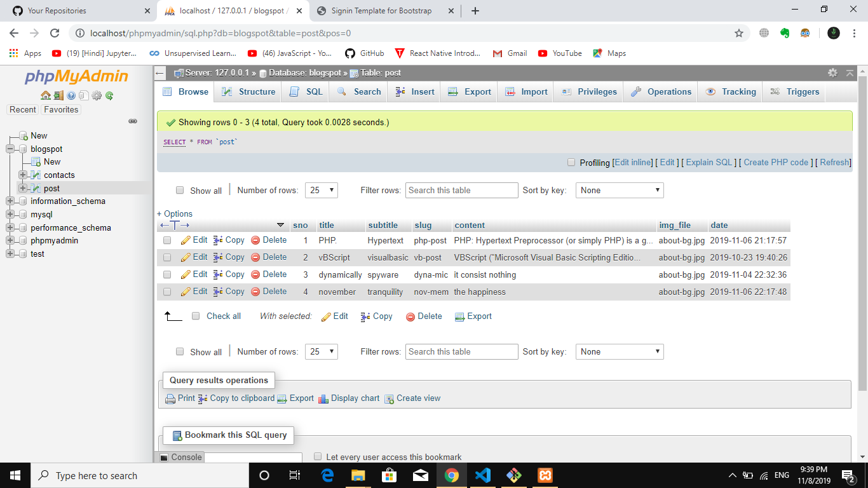Tick upper Show all checkbox
Image resolution: width=868 pixels, height=488 pixels.
[x=180, y=190]
